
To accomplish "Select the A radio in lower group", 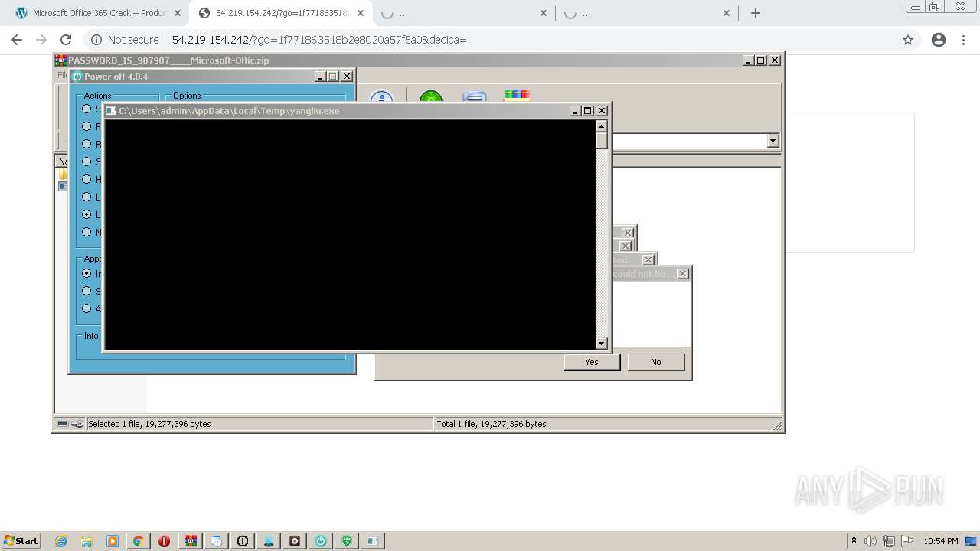I will coord(87,308).
